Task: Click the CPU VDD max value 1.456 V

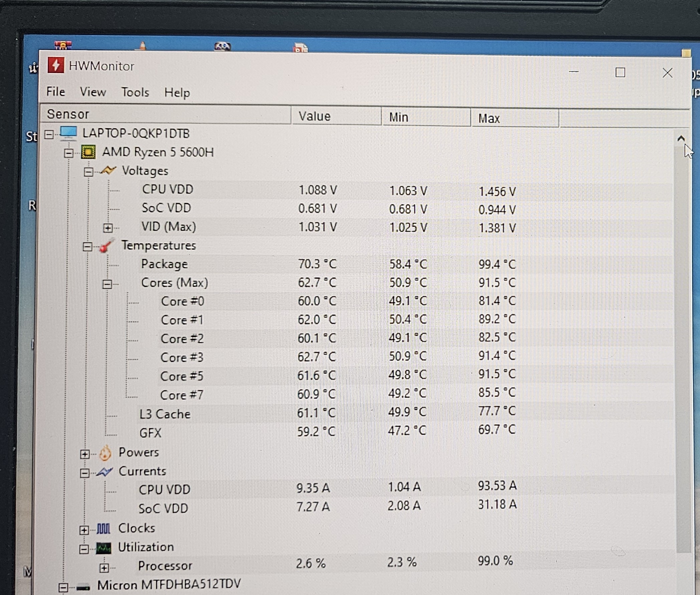Action: pyautogui.click(x=497, y=191)
